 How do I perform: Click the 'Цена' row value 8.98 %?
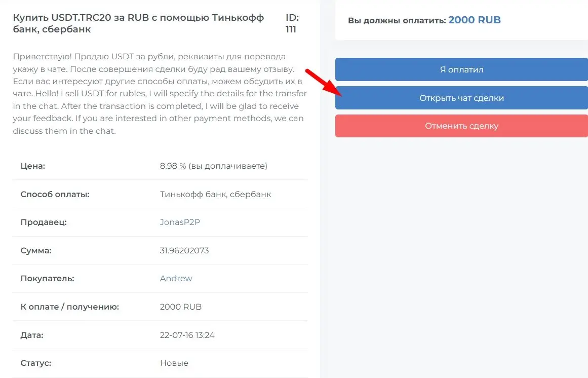pyautogui.click(x=213, y=166)
